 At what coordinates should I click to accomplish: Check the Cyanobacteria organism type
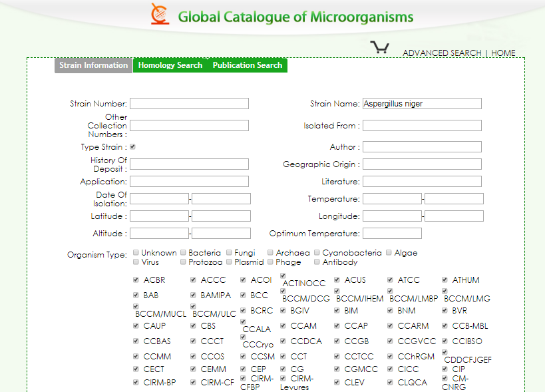click(x=317, y=252)
